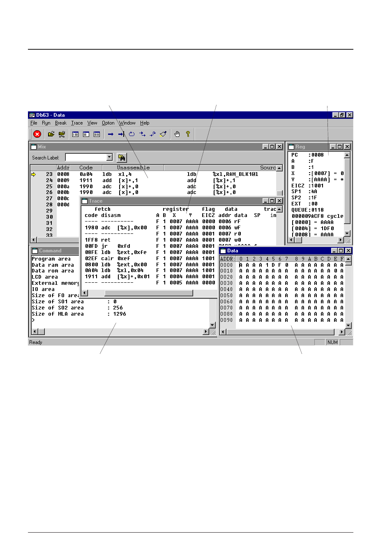The height and width of the screenshot is (554, 392).
Task: Select the first view-mode toolbar icon
Action: click(75, 134)
